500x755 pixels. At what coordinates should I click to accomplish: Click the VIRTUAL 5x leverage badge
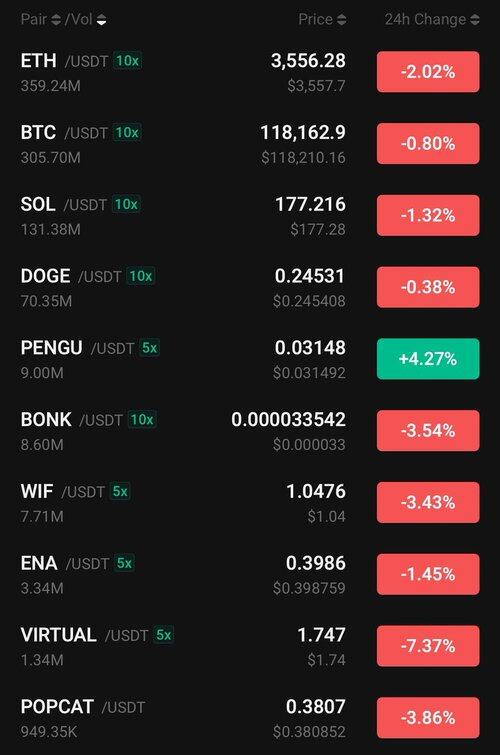click(163, 635)
